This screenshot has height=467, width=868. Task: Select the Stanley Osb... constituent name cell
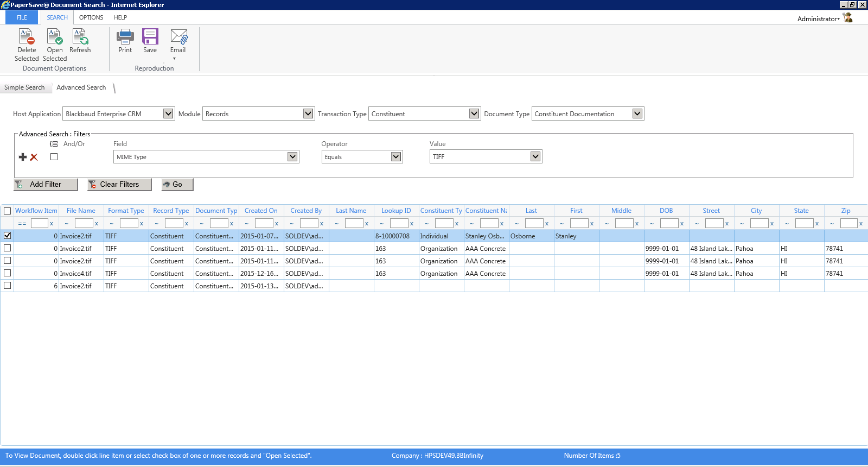486,236
